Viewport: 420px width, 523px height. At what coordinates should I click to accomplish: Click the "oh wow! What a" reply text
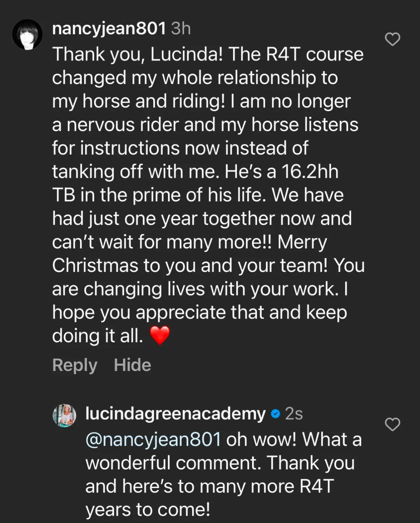tap(294, 439)
